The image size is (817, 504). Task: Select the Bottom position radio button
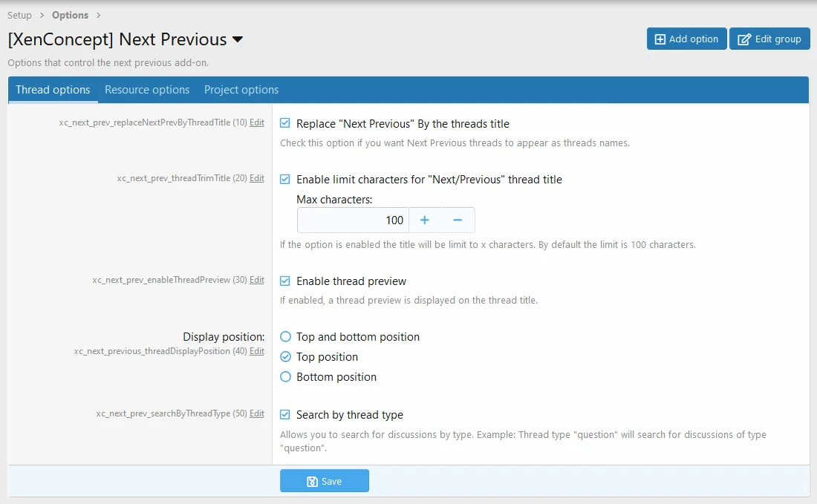[285, 376]
